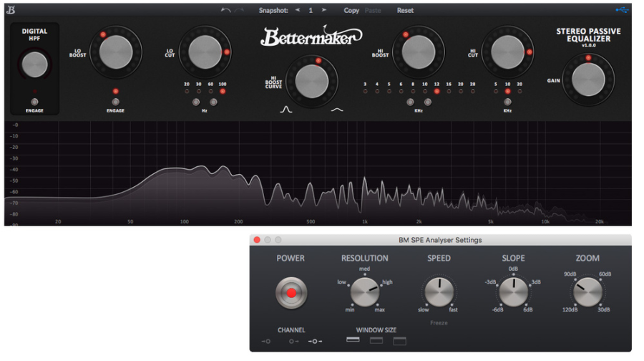
Task: Select the smallest window size icon
Action: pos(353,340)
